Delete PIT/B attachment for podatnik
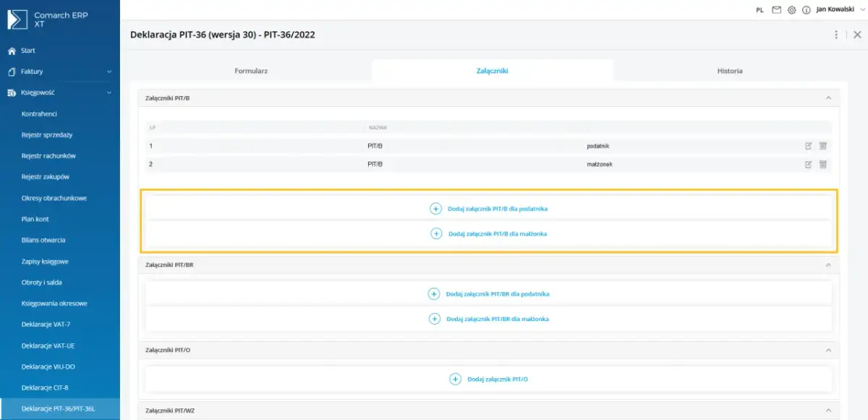The height and width of the screenshot is (420, 868). (822, 146)
